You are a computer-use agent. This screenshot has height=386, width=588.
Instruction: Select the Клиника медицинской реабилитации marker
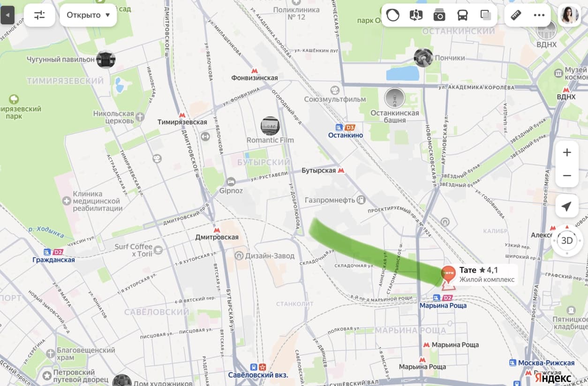pyautogui.click(x=67, y=201)
